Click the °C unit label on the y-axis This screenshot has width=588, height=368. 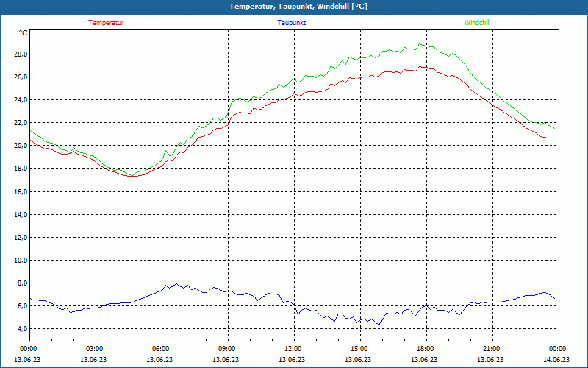tap(24, 33)
